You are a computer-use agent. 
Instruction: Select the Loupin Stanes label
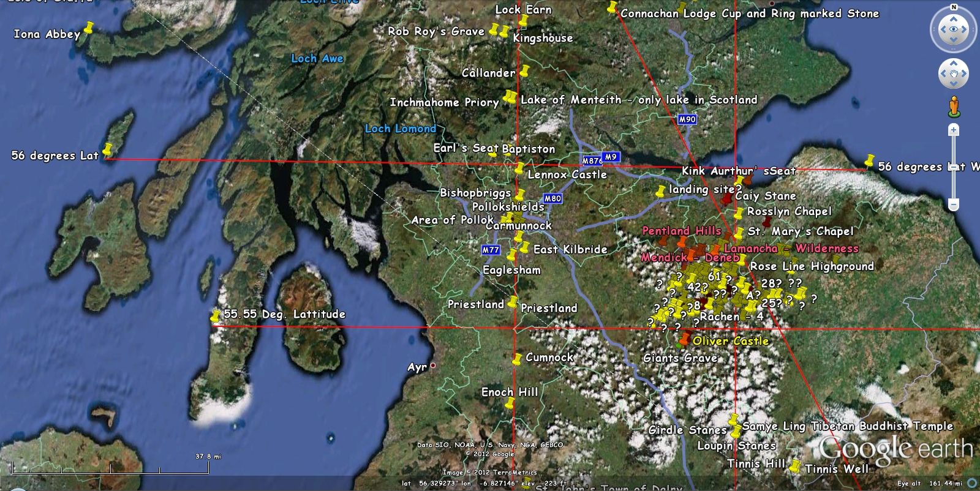point(737,446)
